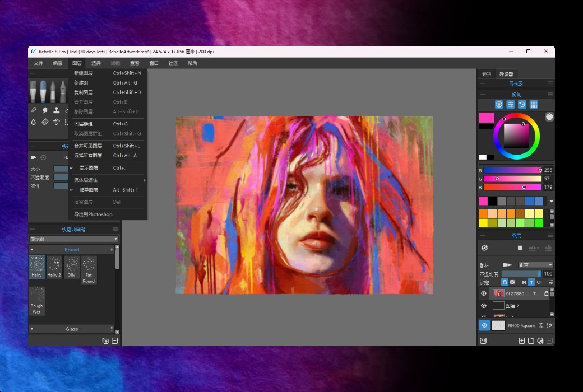The height and width of the screenshot is (392, 583).
Task: Choose the Rough Wet brush preset
Action: (36, 301)
